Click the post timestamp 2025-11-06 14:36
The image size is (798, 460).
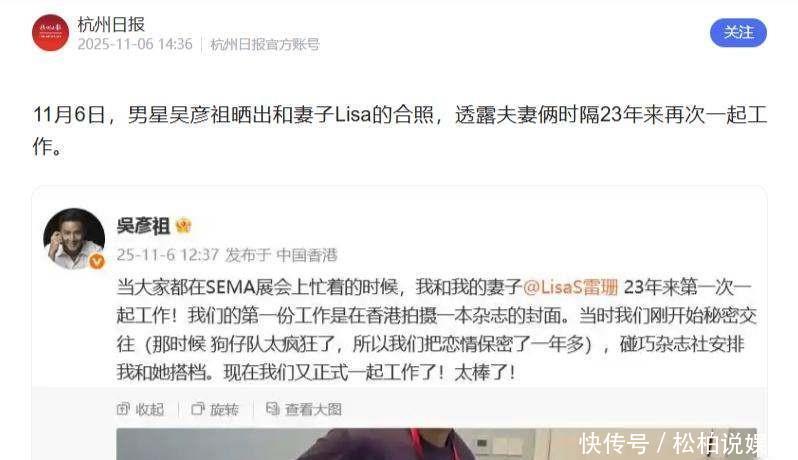coord(135,44)
